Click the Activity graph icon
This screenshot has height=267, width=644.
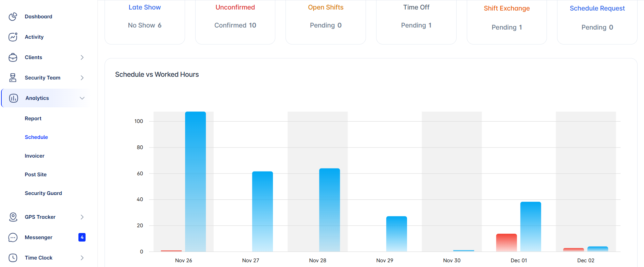13,37
